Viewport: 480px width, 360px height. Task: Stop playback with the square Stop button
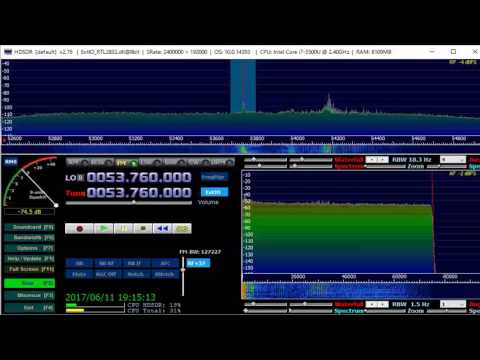[x=143, y=229]
